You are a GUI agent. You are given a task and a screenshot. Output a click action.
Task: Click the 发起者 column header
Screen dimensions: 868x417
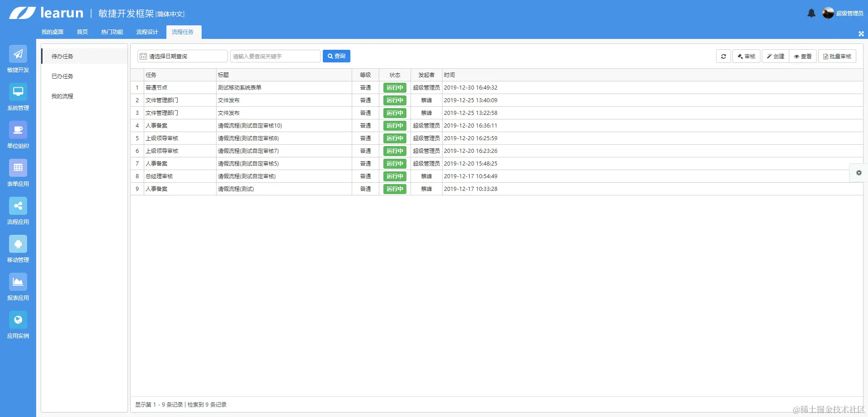tap(426, 75)
